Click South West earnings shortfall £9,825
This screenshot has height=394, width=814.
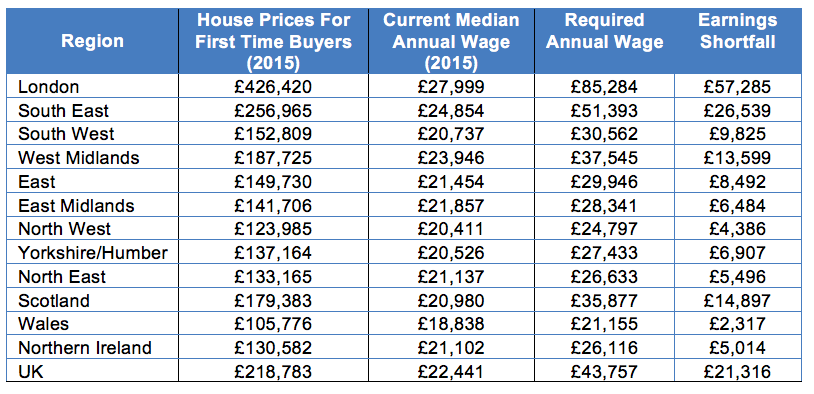pyautogui.click(x=737, y=134)
